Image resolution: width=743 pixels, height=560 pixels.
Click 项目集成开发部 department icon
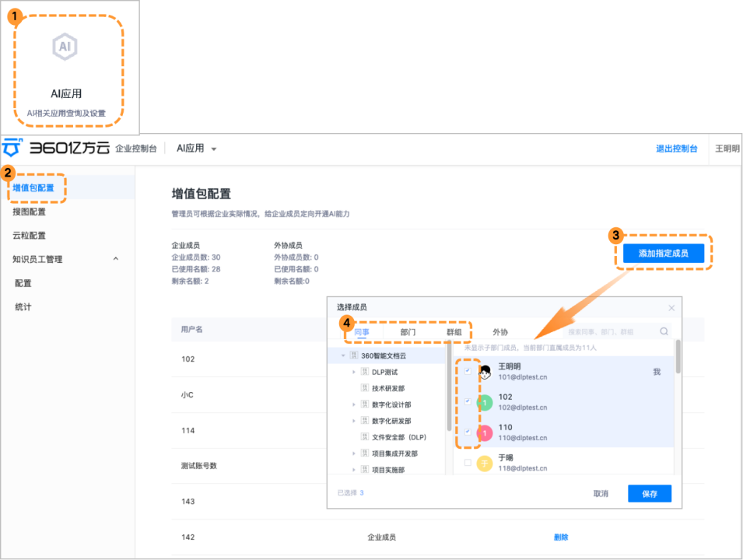(x=364, y=453)
